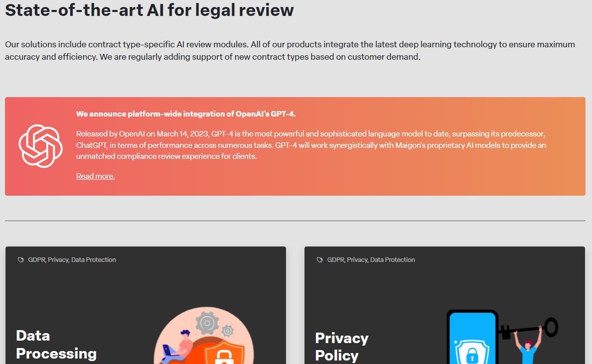The image size is (592, 364).
Task: Click the GPT-4 integration announcement headline
Action: [x=186, y=114]
